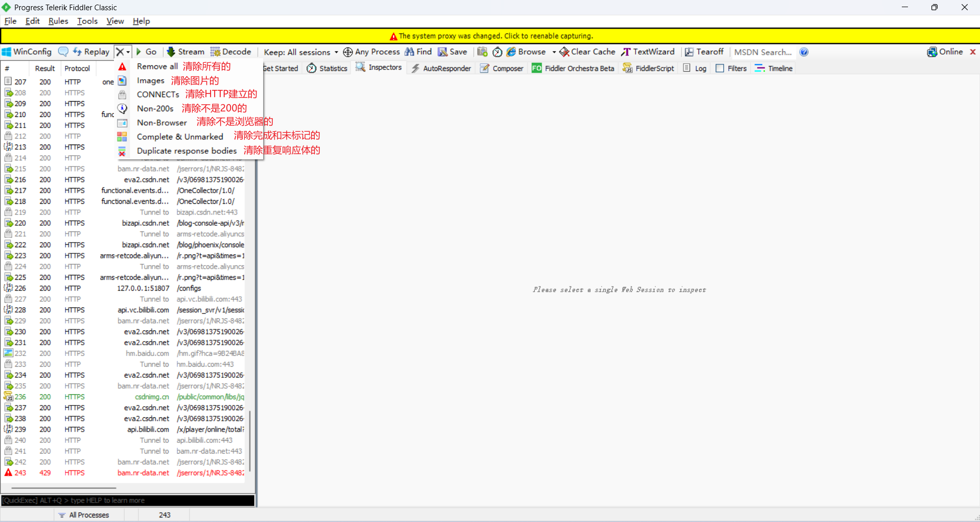Image resolution: width=980 pixels, height=522 pixels.
Task: Click the session list horizontal scrollbar
Action: [64, 488]
